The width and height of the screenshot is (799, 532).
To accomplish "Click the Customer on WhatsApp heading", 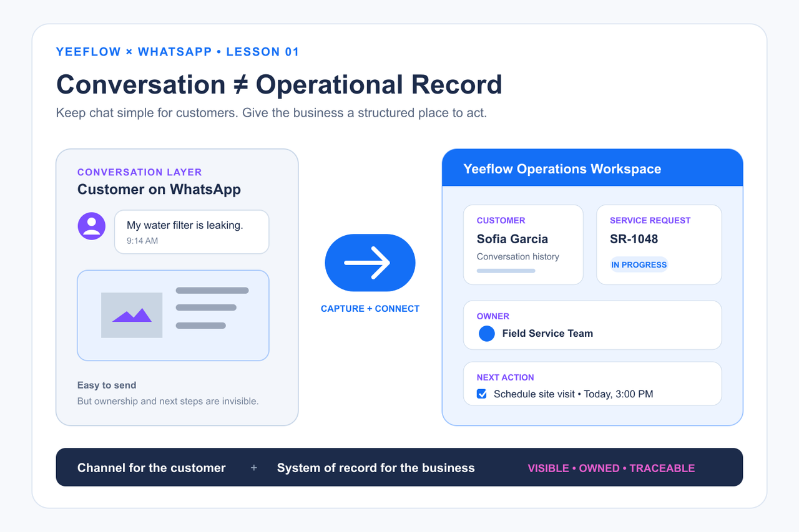I will 159,190.
